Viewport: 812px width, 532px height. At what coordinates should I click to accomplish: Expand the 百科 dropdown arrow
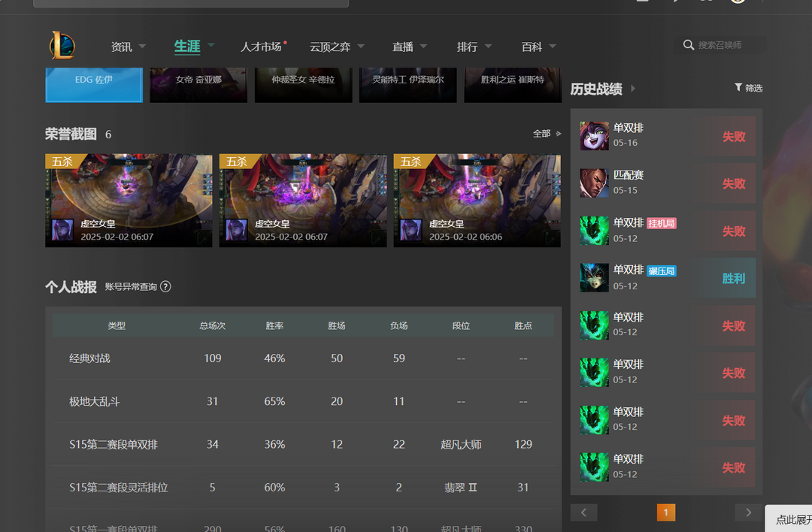[x=553, y=46]
